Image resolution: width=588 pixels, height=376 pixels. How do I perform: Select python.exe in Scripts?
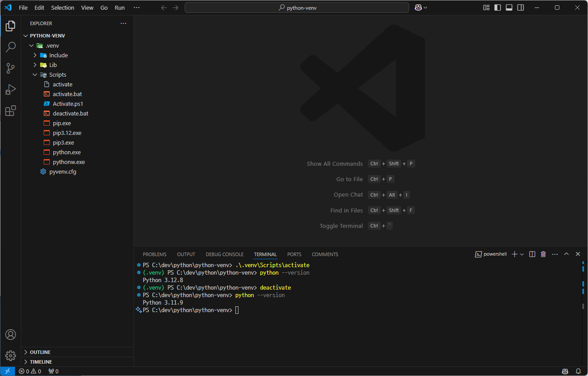[x=77, y=152]
